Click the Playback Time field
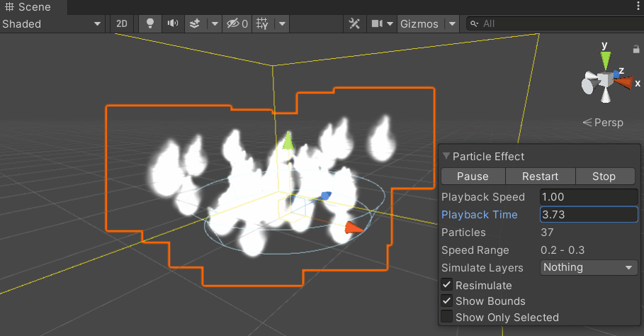The image size is (644, 336). 589,214
